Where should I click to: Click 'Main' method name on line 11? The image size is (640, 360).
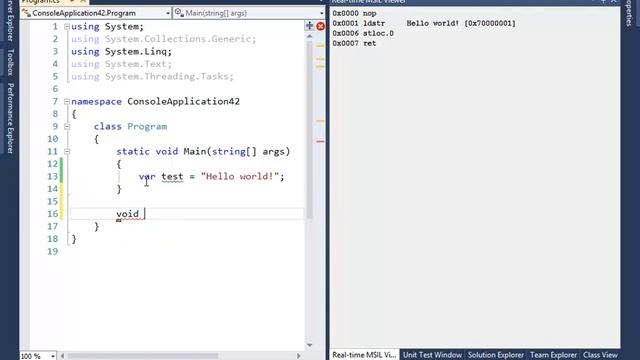[195, 151]
